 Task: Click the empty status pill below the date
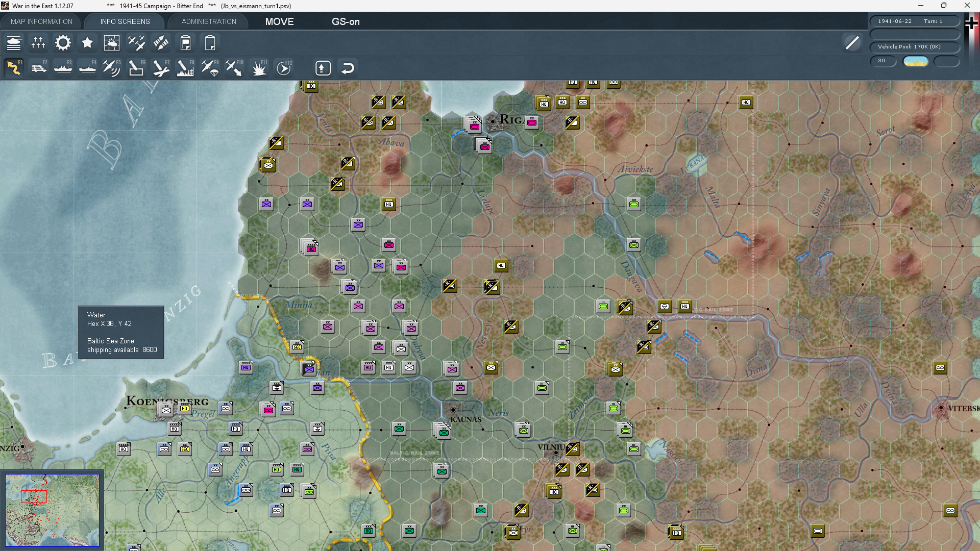(915, 34)
